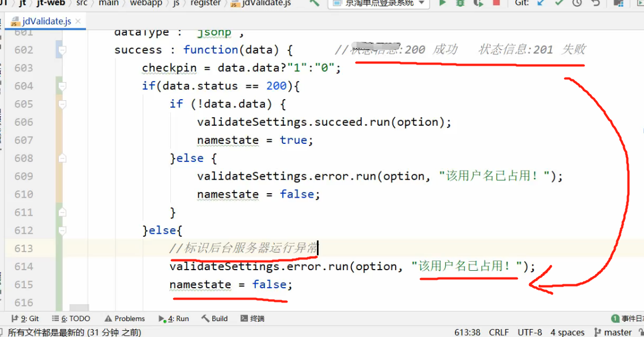This screenshot has width=644, height=337.
Task: Click the fold end marker at line 611
Action: [x=62, y=212]
